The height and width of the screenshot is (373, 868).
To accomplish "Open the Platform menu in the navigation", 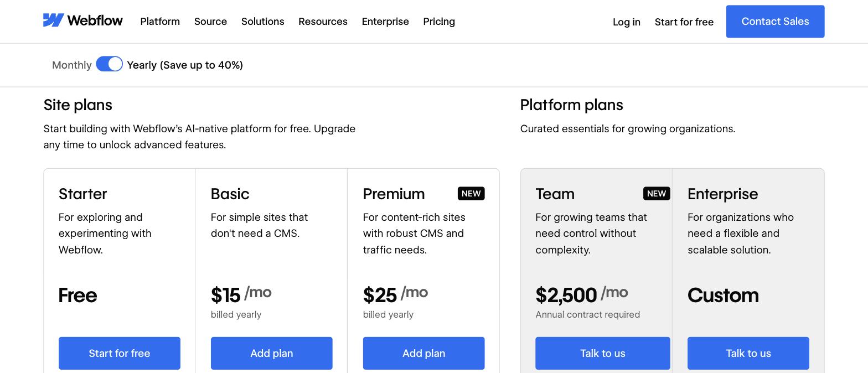I will [x=160, y=22].
